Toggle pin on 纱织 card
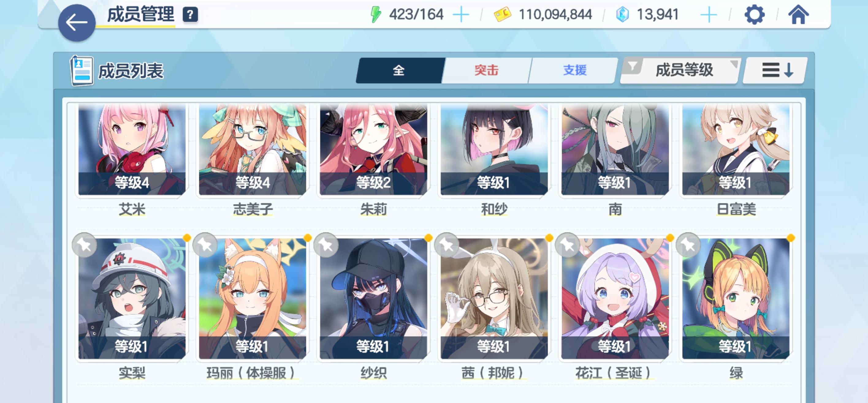The image size is (868, 403). (x=326, y=245)
